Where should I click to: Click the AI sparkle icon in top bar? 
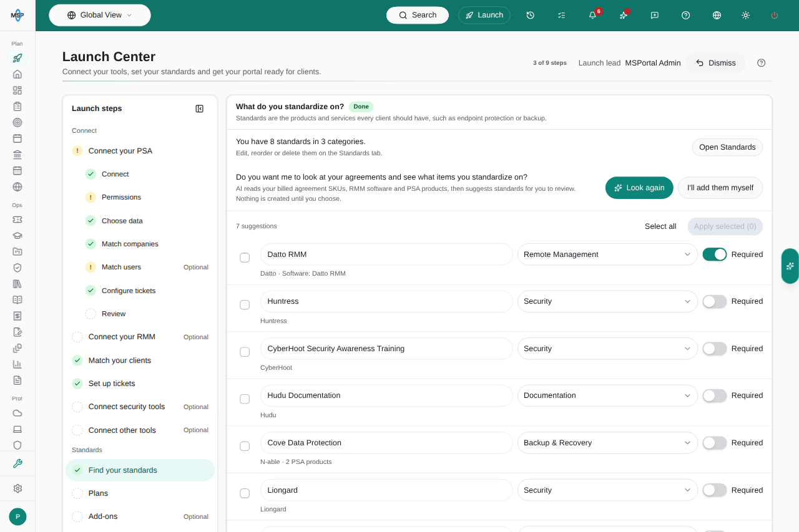tap(624, 15)
